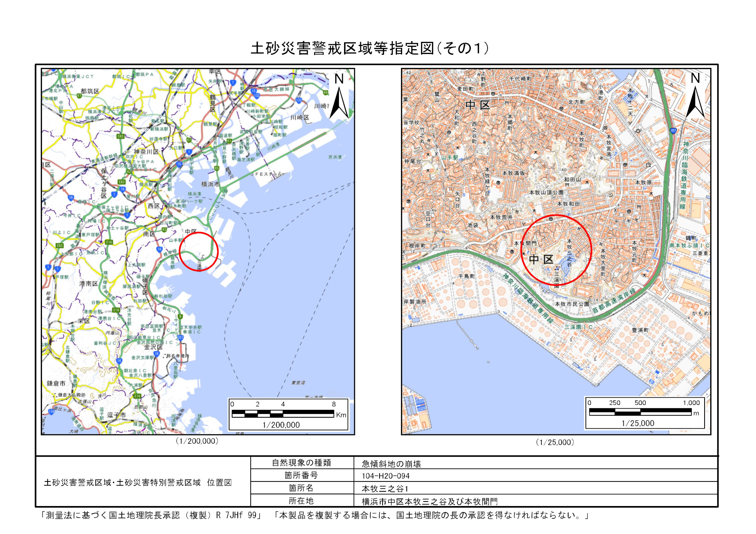
Task: Click the 鎌倉市 label on the left map
Action: [x=56, y=383]
